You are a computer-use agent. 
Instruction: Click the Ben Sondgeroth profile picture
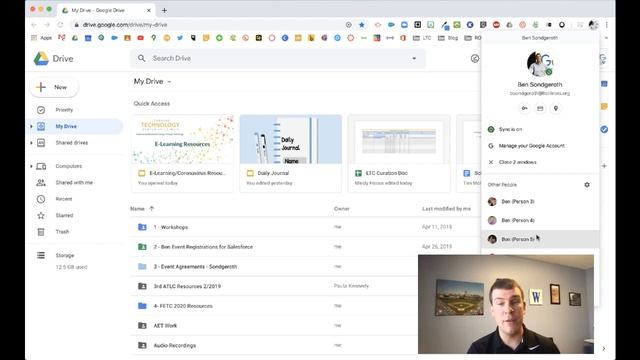(x=539, y=64)
